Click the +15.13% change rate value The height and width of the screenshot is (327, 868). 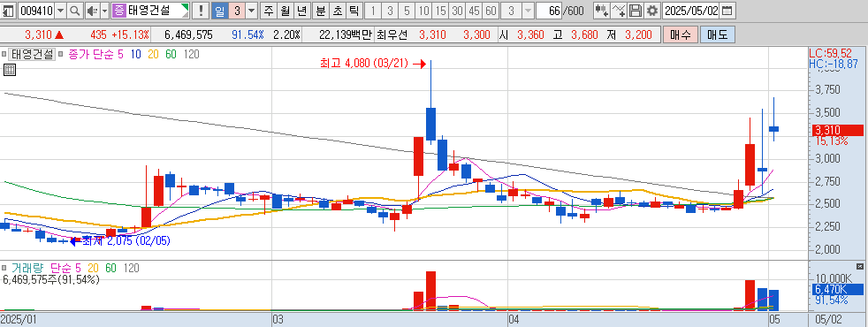pos(130,34)
